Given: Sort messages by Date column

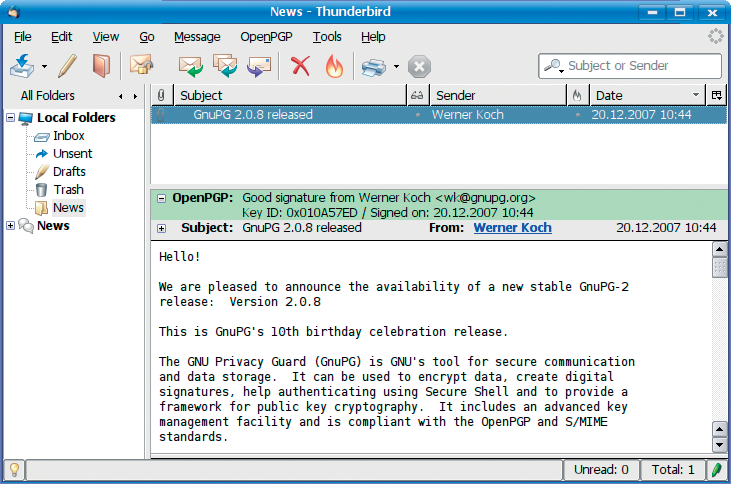Looking at the screenshot, I should pos(647,96).
